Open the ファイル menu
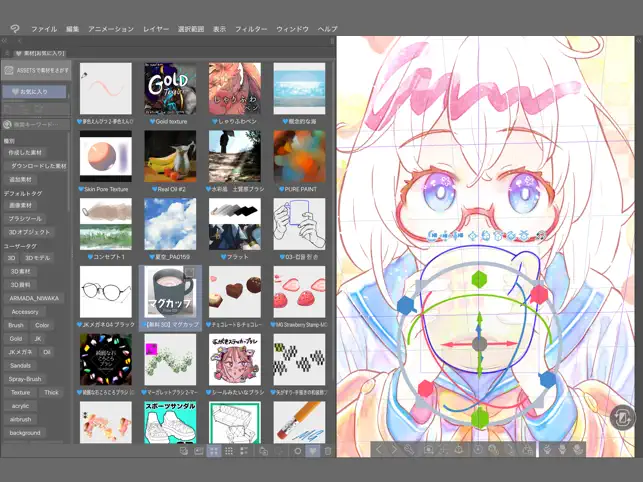The image size is (643, 482). (x=44, y=29)
